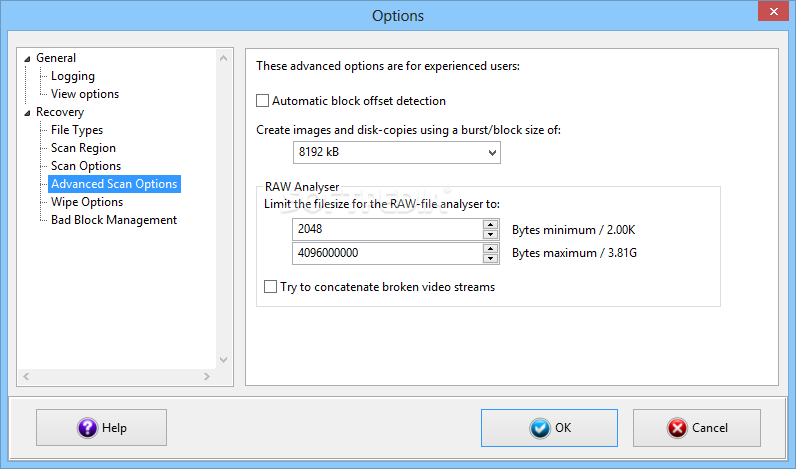Click the blue checkmark OK icon
The width and height of the screenshot is (796, 469).
point(540,428)
